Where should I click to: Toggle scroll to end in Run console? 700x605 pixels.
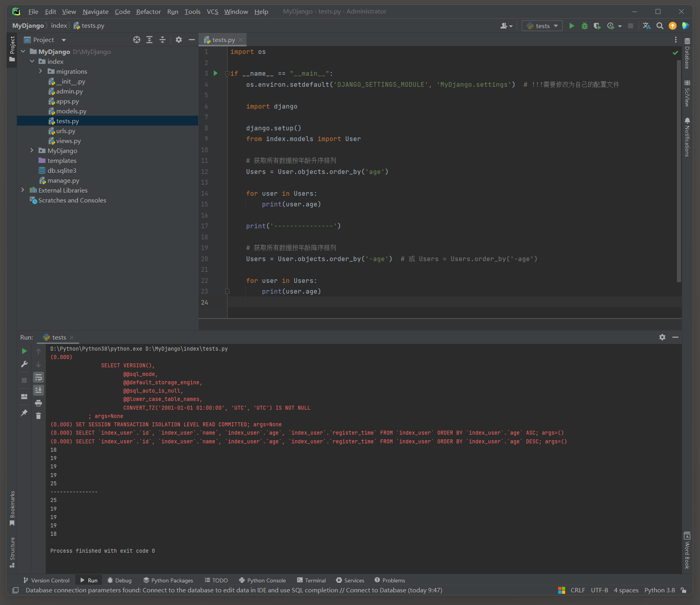[x=38, y=390]
